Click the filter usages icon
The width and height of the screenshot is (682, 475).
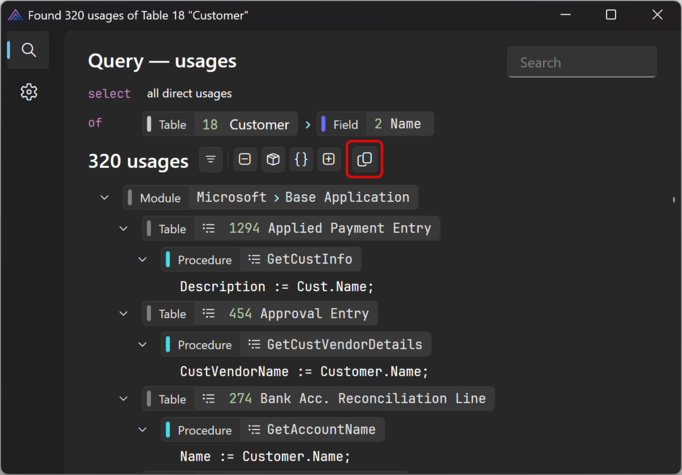coord(211,160)
